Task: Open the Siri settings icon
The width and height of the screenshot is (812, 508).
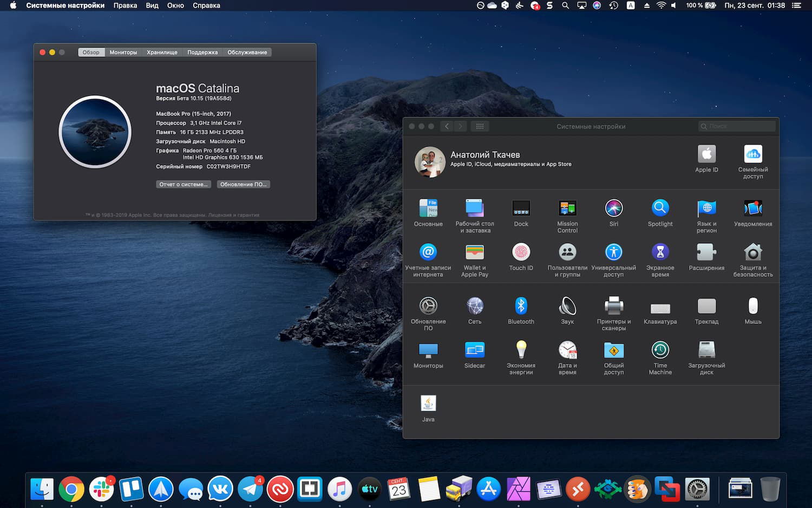Action: (613, 209)
